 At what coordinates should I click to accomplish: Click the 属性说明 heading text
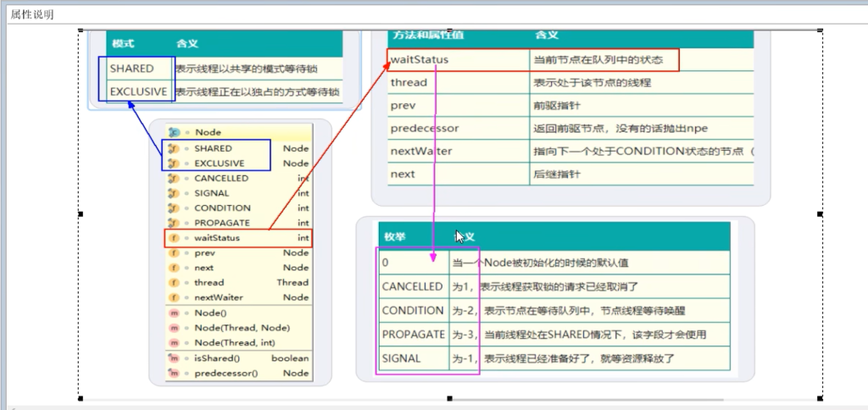coord(32,15)
